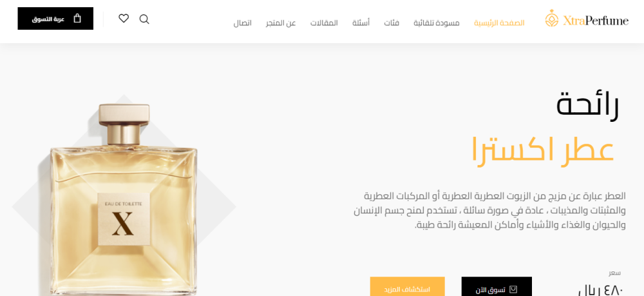Screen dimensions: 644x296
Task: Open the عربة التسوق cart button
Action: [x=55, y=19]
